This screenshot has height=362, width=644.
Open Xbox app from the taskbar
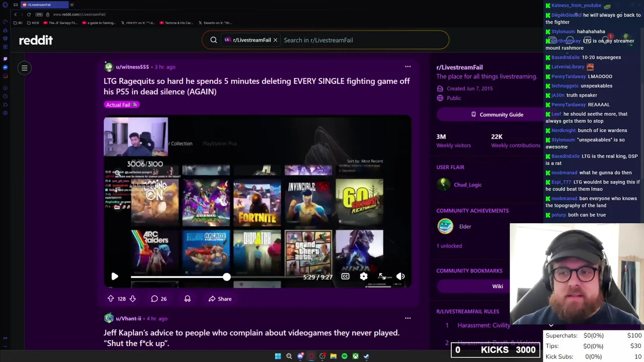[x=355, y=356]
